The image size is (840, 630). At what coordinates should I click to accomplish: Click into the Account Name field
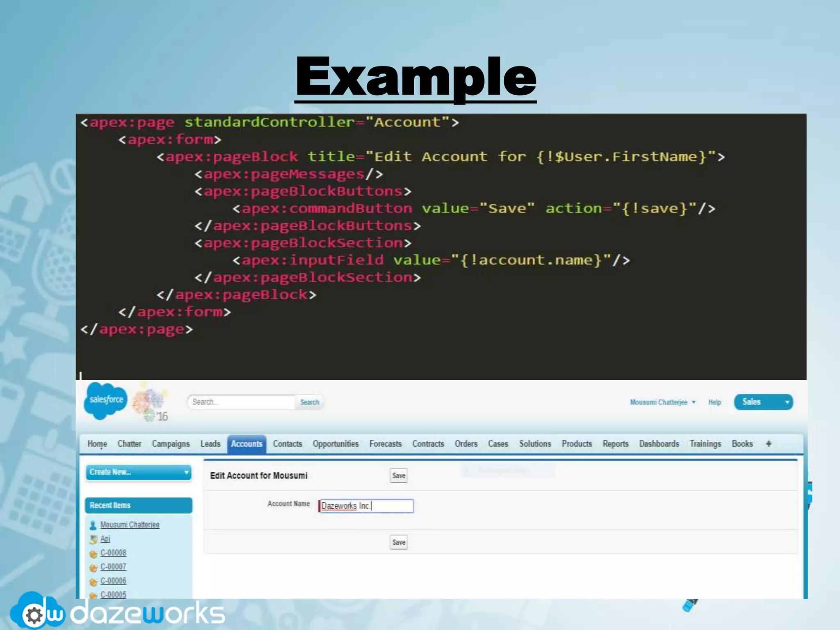(366, 506)
